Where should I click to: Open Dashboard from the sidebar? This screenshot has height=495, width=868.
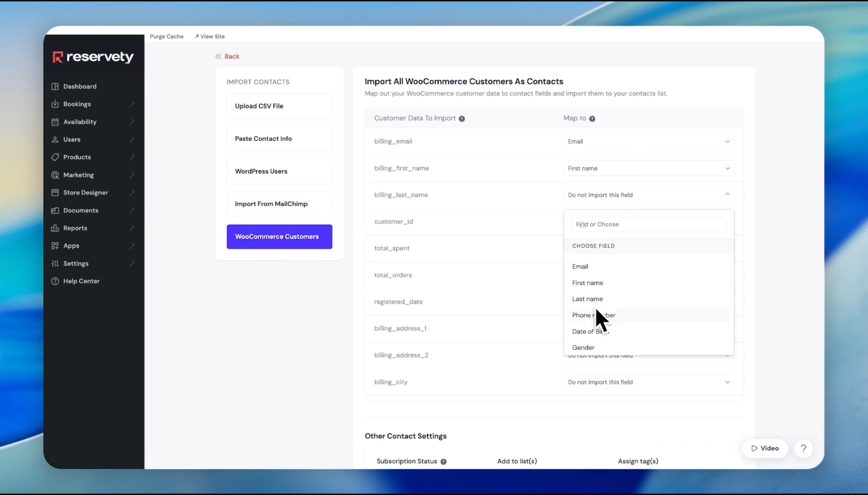coord(80,86)
